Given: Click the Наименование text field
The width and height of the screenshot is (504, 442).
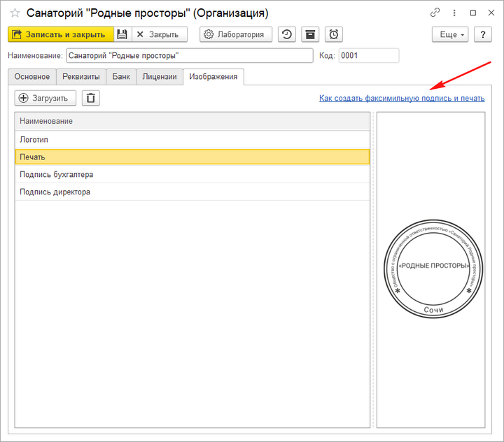Looking at the screenshot, I should click(x=189, y=56).
